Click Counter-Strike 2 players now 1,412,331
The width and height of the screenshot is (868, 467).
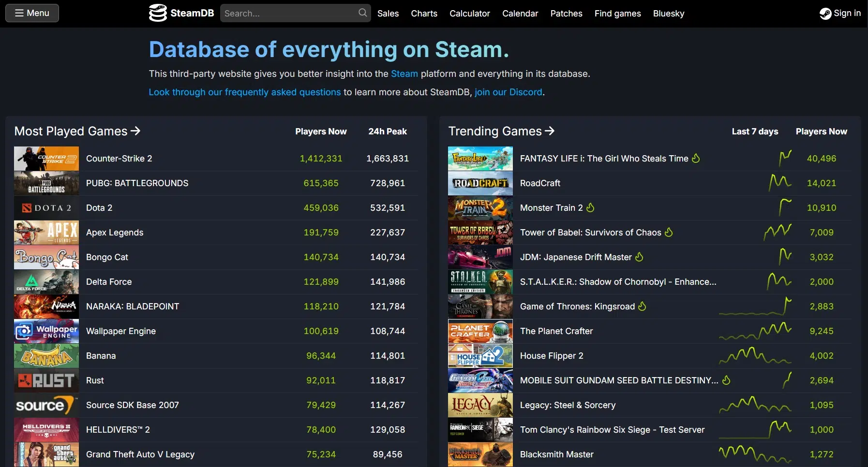[x=321, y=159]
